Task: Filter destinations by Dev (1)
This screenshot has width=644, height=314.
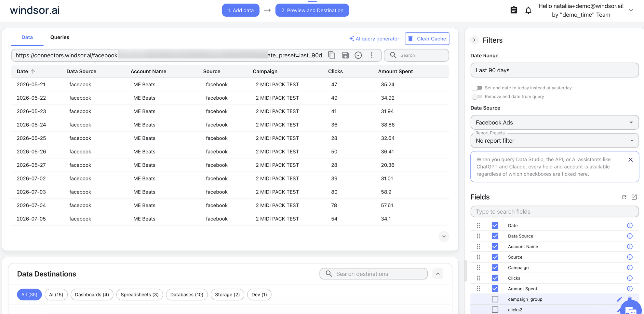Action: (259, 294)
